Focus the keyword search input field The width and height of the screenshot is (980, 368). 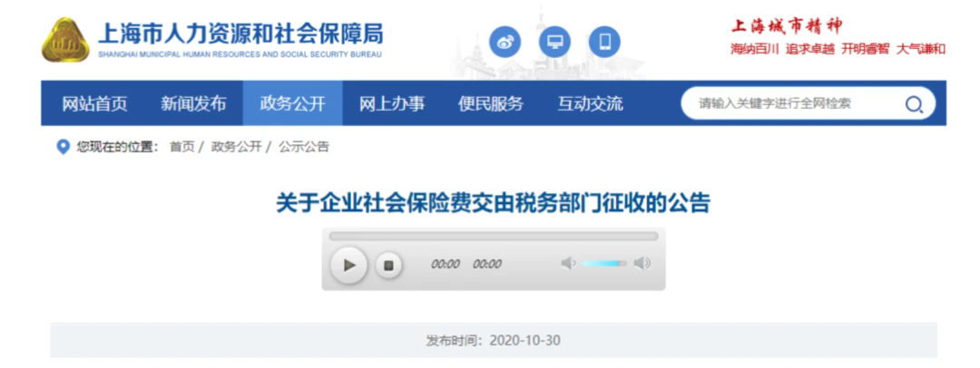pyautogui.click(x=794, y=103)
